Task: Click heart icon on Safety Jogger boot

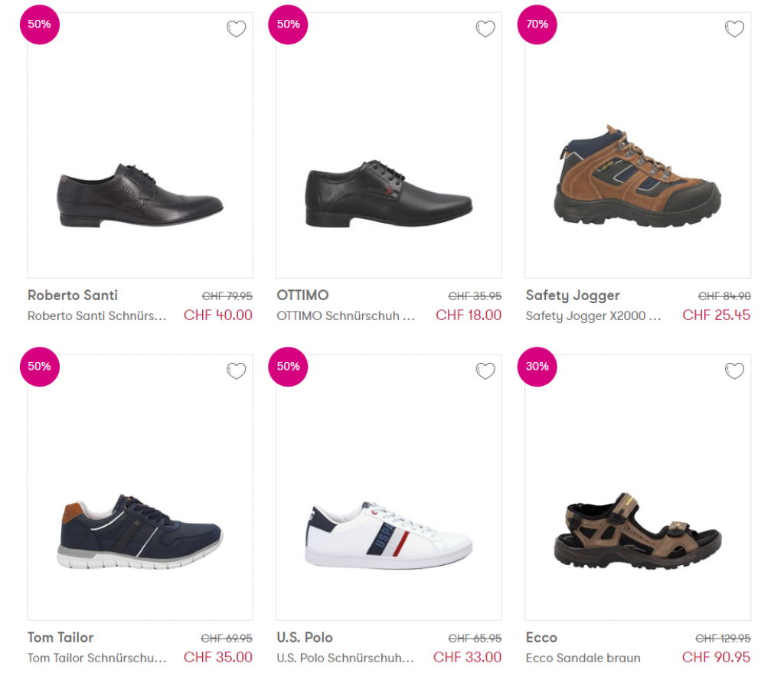Action: click(734, 29)
